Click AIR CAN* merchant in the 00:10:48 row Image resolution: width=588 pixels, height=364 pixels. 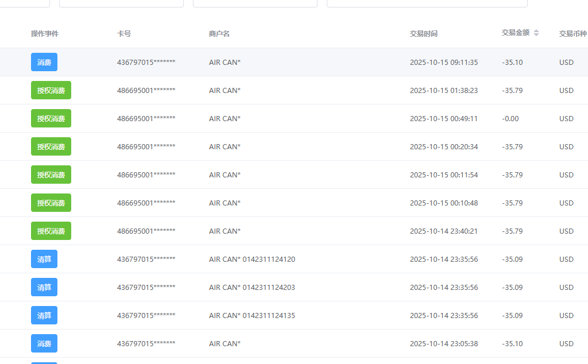click(x=225, y=203)
